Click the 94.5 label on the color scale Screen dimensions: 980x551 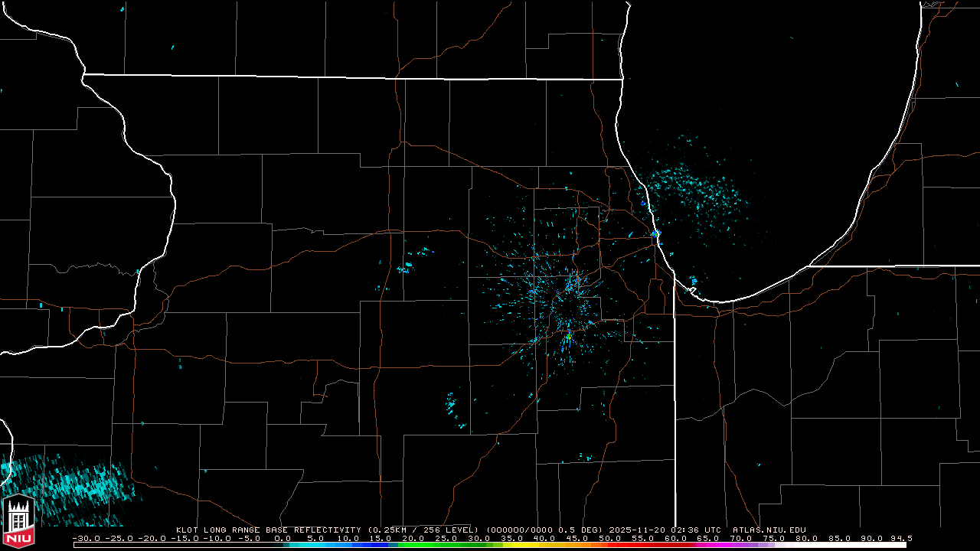pyautogui.click(x=900, y=539)
